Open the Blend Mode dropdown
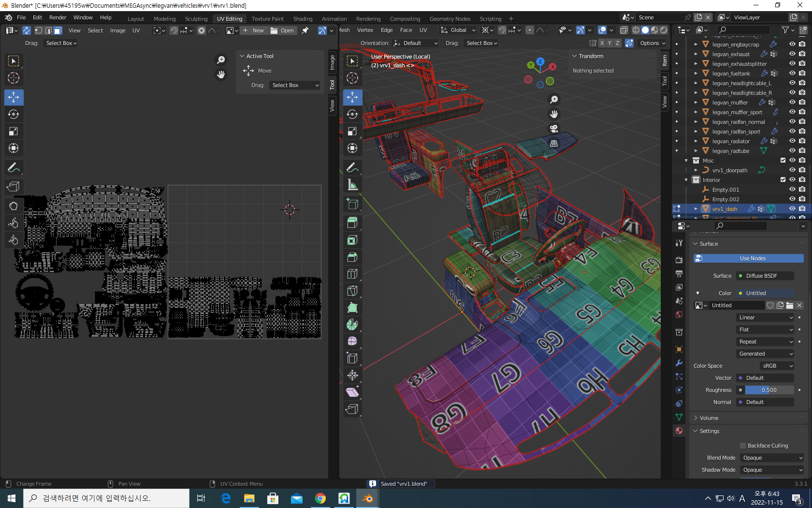Screen dimensions: 812x508 coord(772,458)
